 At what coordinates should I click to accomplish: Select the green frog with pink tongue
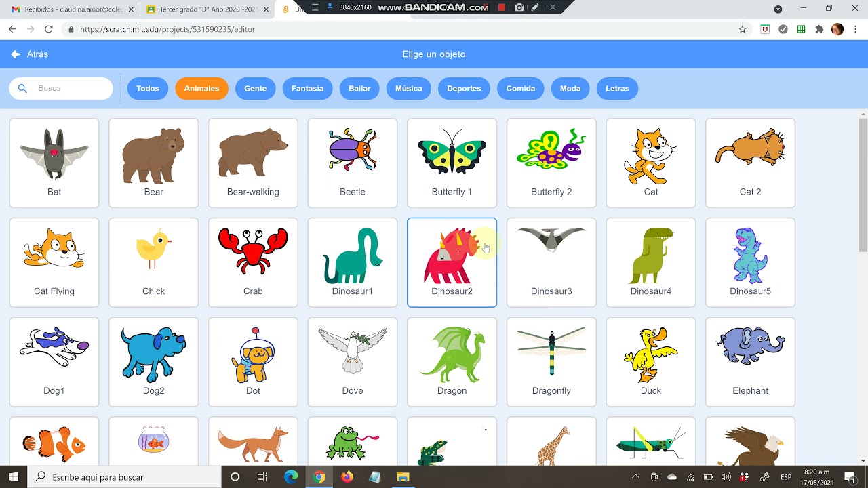pos(353,442)
